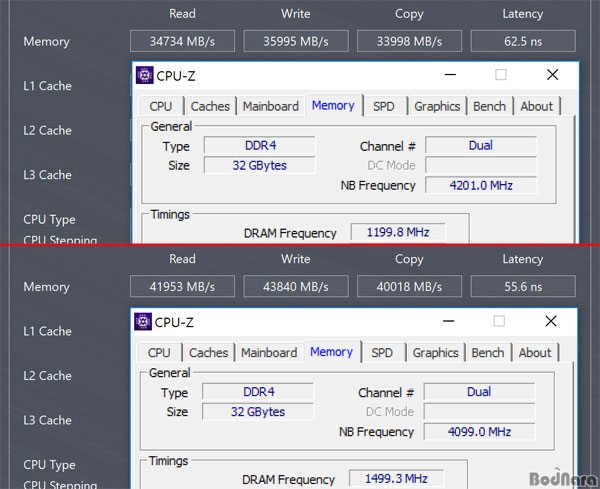The height and width of the screenshot is (489, 600).
Task: Minimize the lower CPU-Z window
Action: (x=449, y=321)
